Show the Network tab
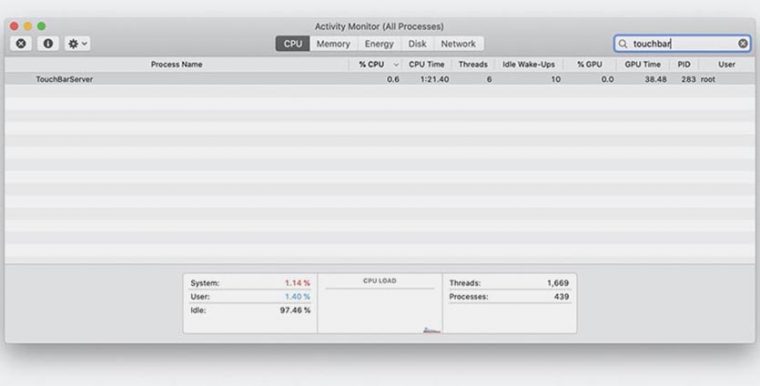 coord(459,44)
